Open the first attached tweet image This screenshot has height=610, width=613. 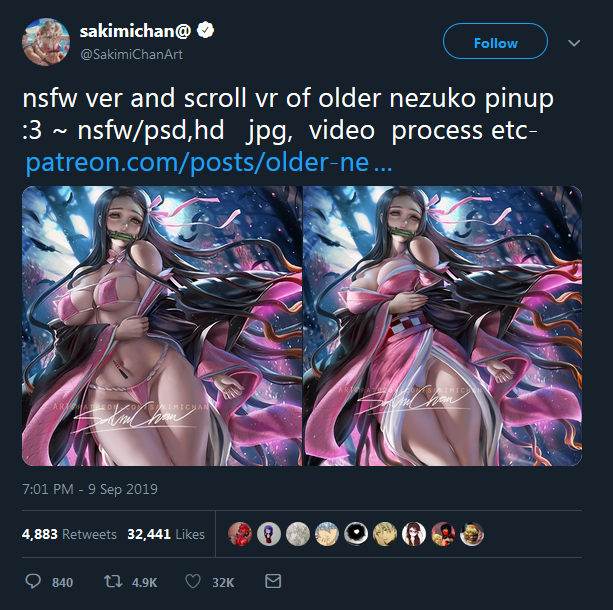(x=162, y=326)
